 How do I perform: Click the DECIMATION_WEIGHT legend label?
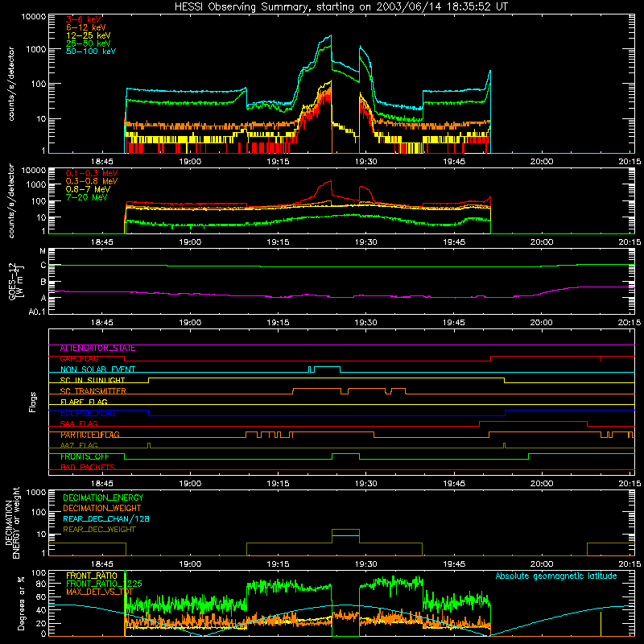click(x=102, y=508)
